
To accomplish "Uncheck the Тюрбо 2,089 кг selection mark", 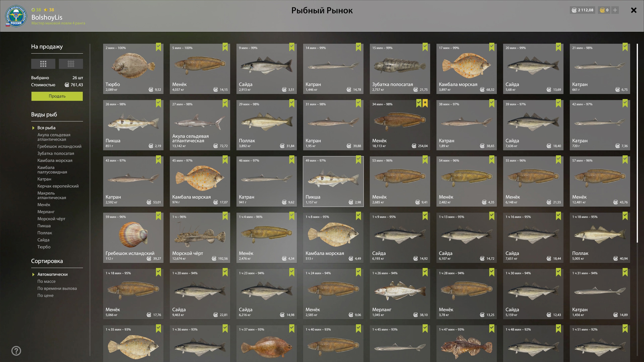I will point(158,47).
